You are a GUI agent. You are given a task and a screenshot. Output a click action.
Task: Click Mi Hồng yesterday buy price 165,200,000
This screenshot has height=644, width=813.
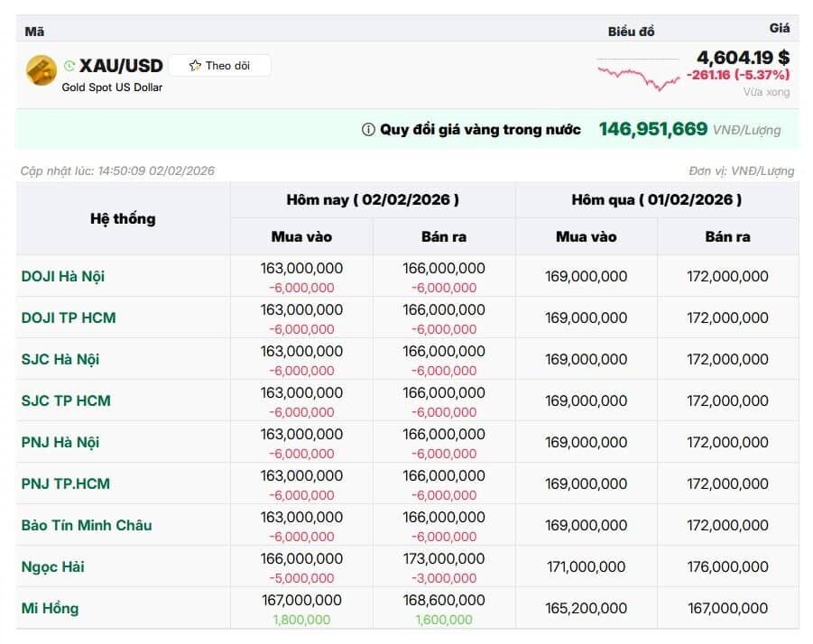tap(586, 608)
